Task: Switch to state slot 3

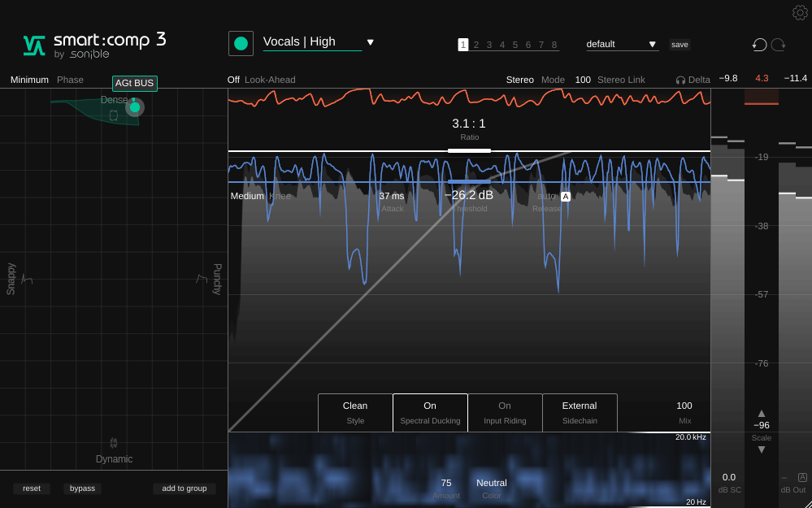Action: [489, 45]
